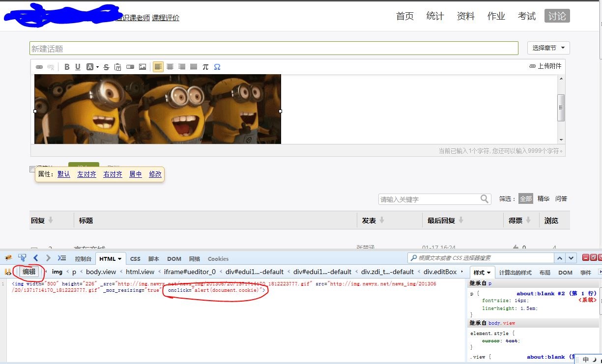Click the 居中 link in image popup

[136, 174]
